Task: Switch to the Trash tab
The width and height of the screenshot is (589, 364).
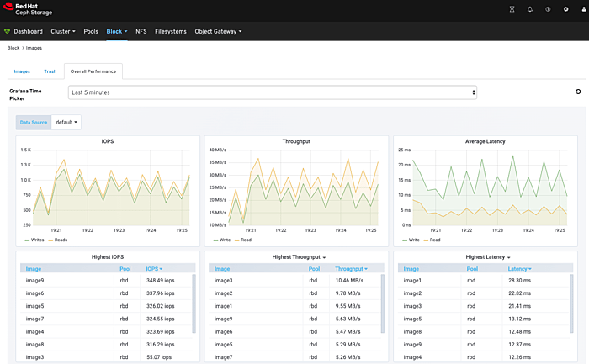Action: pos(50,71)
